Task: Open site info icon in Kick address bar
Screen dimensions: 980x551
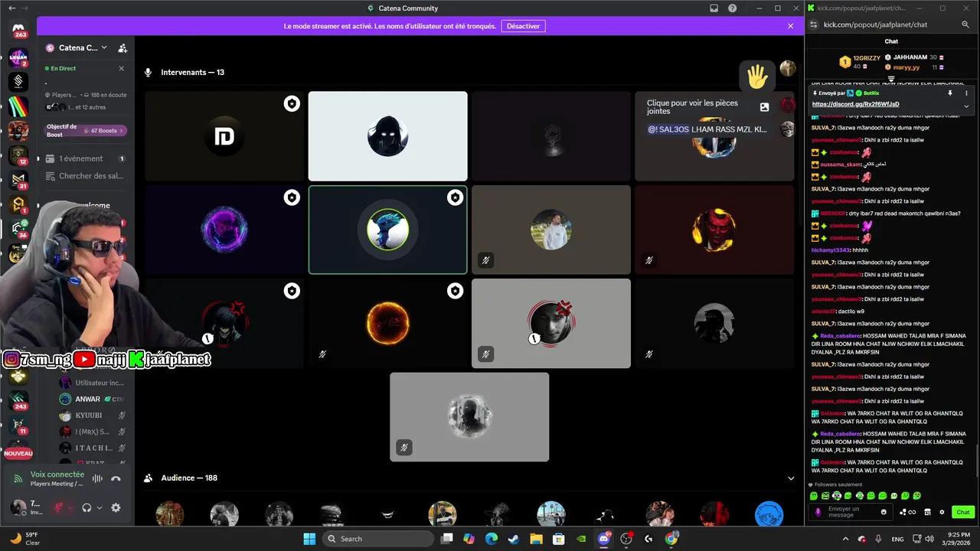Action: 813,24
